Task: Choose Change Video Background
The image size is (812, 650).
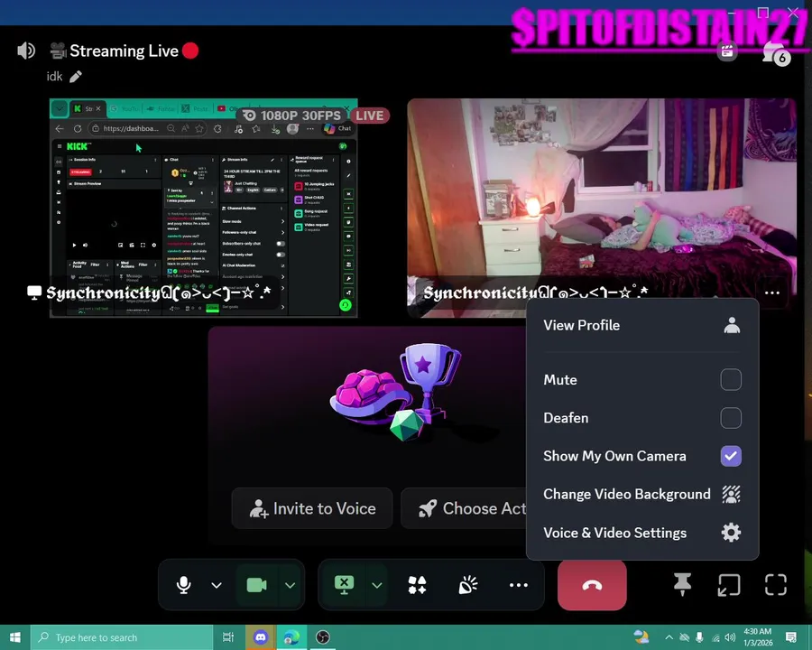Action: click(x=642, y=494)
